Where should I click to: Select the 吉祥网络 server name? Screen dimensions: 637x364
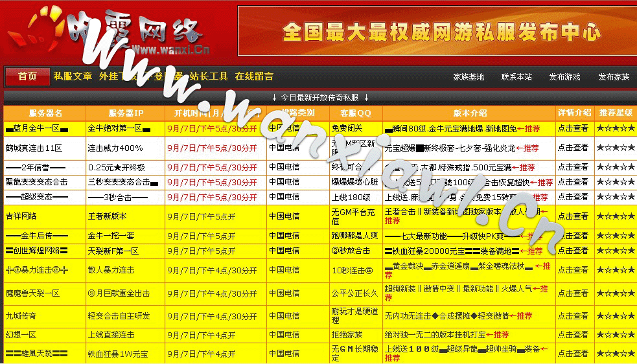21,216
